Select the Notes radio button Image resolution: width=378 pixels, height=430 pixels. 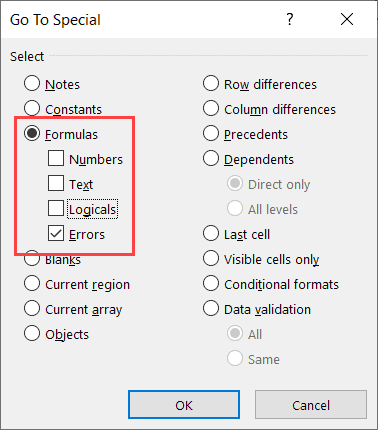(32, 83)
